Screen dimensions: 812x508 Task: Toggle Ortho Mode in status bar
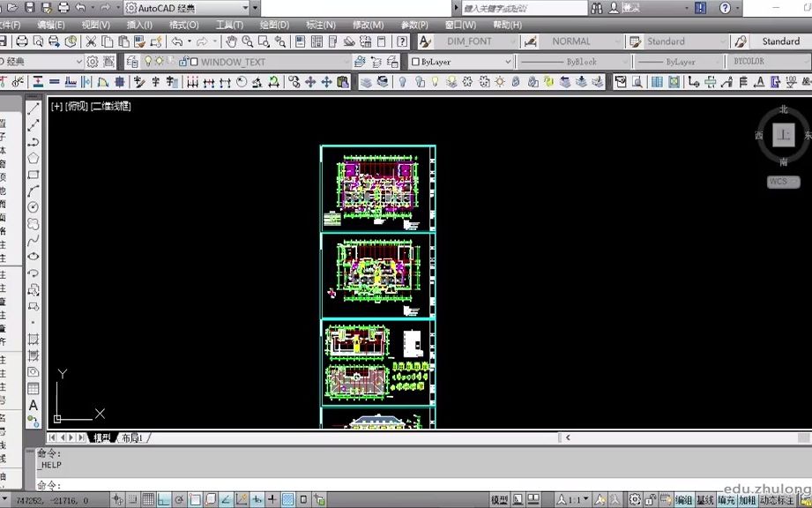(x=164, y=500)
